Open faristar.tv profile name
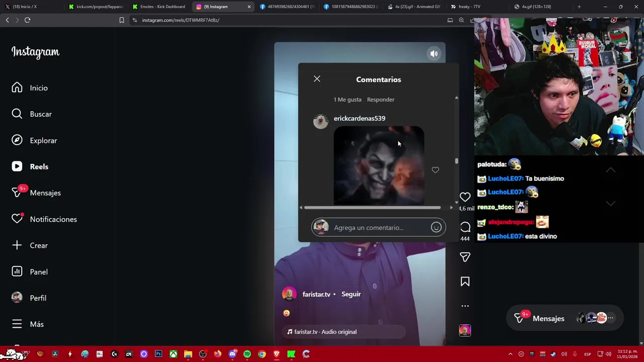The height and width of the screenshot is (362, 644). [316, 294]
